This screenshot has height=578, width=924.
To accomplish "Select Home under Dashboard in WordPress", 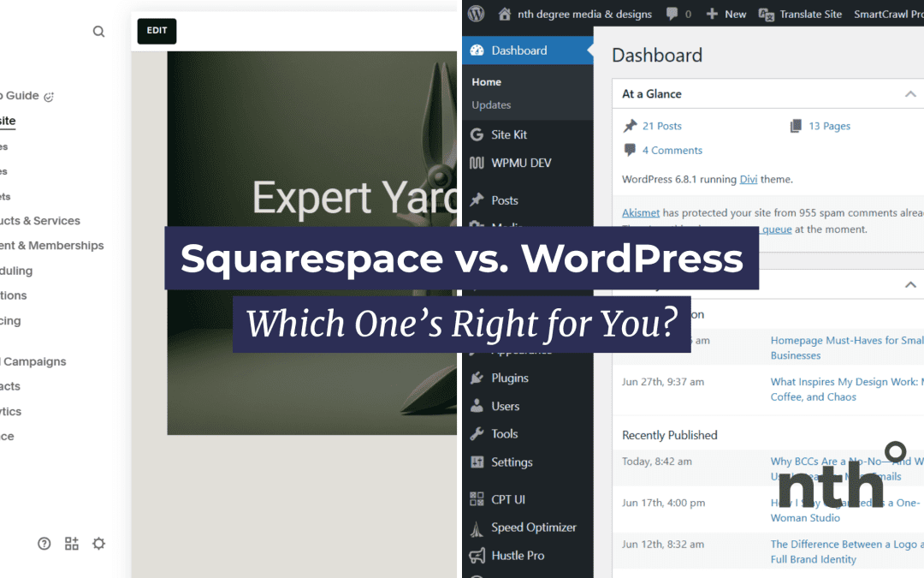I will click(486, 82).
